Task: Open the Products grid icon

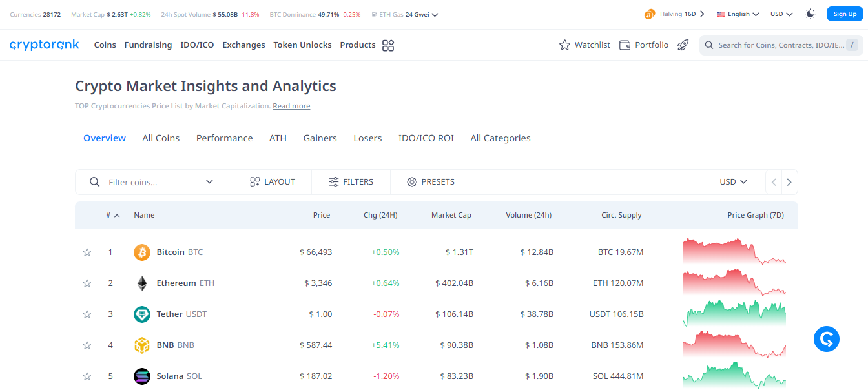Action: point(388,45)
